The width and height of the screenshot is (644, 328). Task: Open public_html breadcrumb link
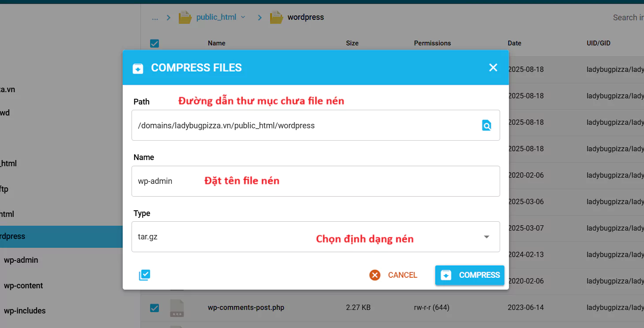pyautogui.click(x=216, y=17)
